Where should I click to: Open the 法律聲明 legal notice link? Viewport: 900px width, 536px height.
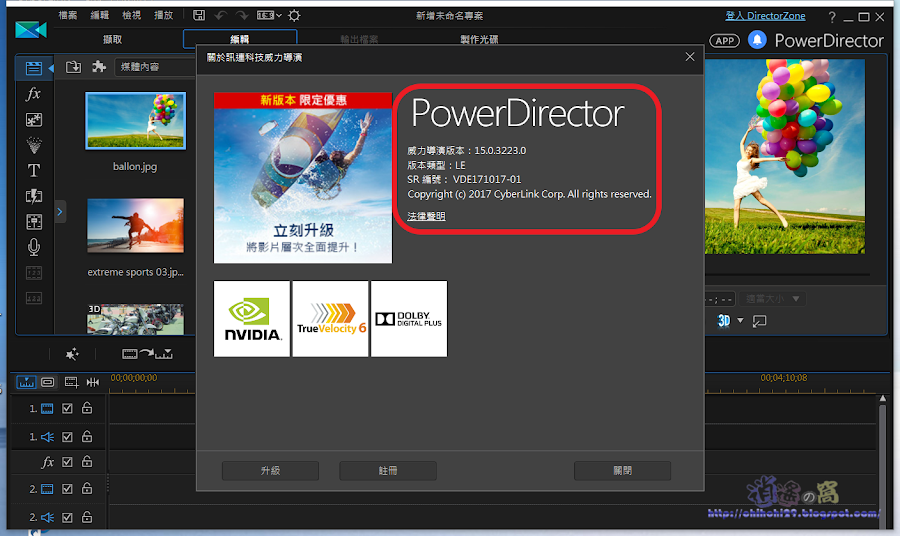(426, 216)
